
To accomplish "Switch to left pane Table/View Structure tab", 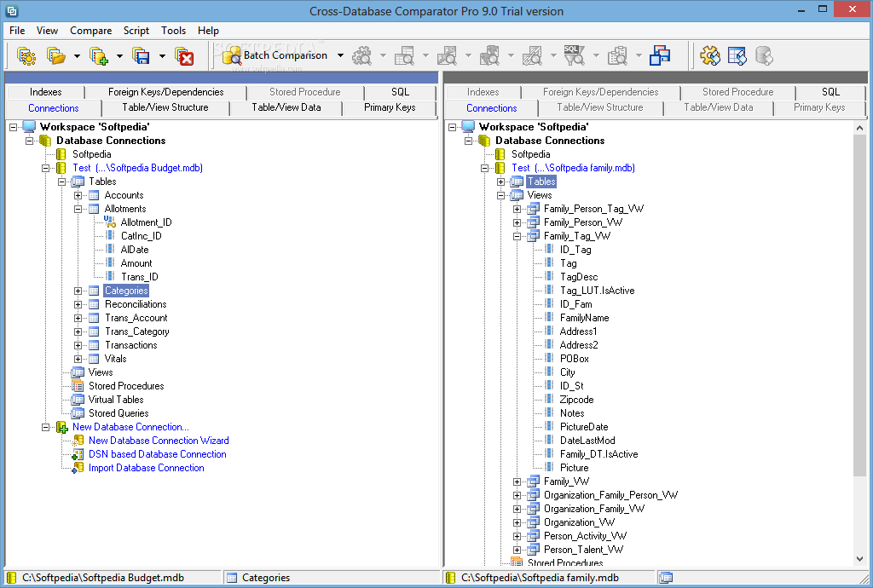I will 165,107.
